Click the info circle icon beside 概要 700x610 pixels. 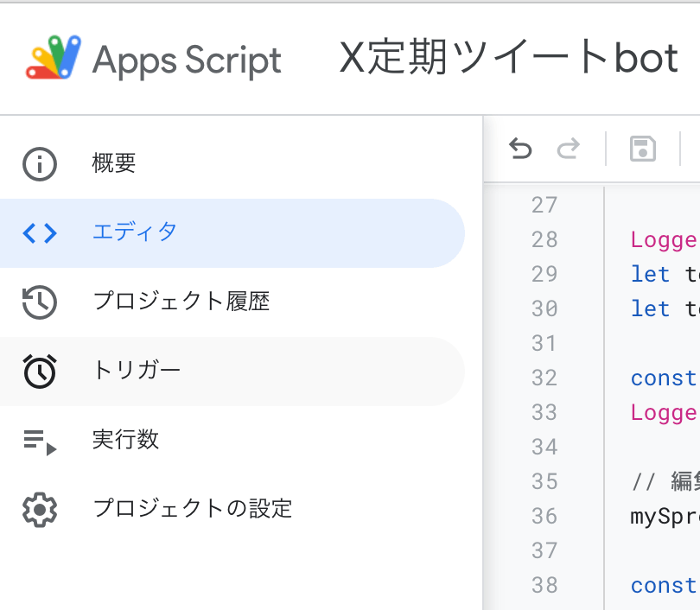click(40, 164)
